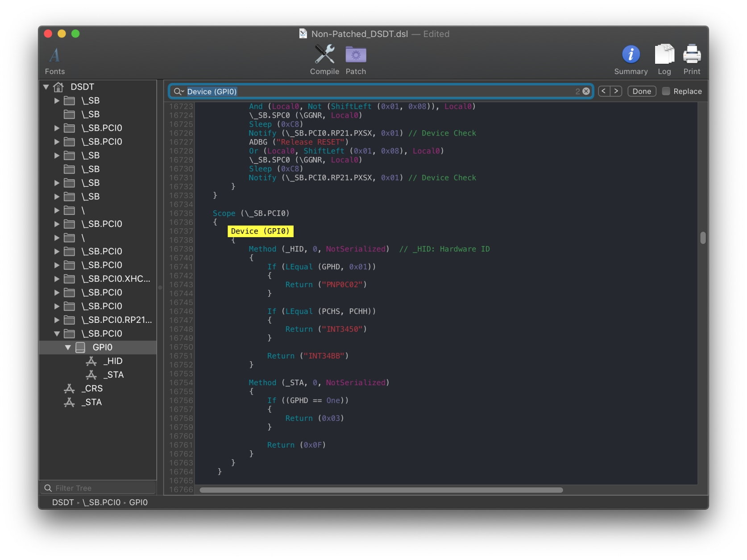
Task: Enable the Replace checkbox
Action: point(666,91)
